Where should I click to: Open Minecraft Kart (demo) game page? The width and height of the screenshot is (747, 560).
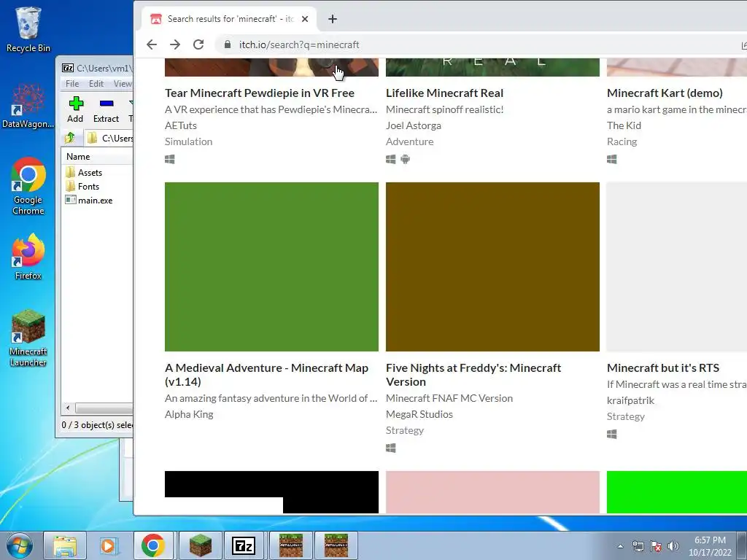click(665, 93)
